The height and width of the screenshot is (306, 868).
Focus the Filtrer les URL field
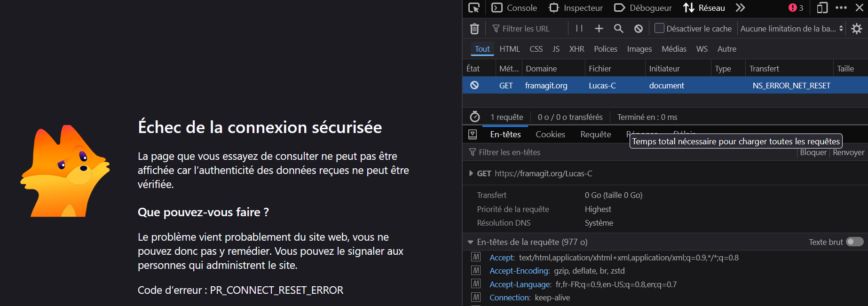(527, 29)
